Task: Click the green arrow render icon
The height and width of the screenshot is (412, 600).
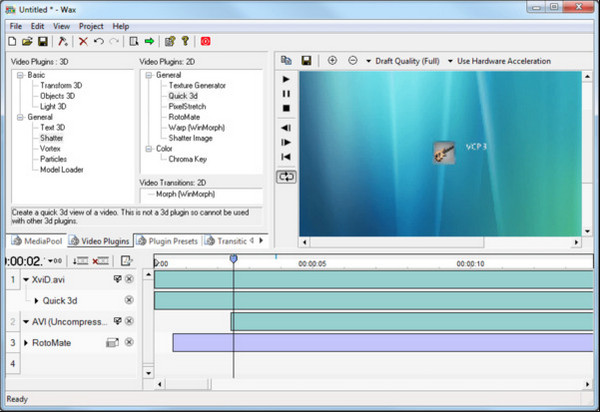Action: point(149,41)
